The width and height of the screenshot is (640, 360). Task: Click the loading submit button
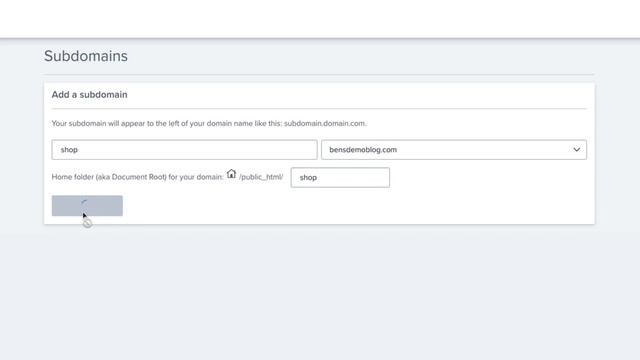tap(87, 206)
